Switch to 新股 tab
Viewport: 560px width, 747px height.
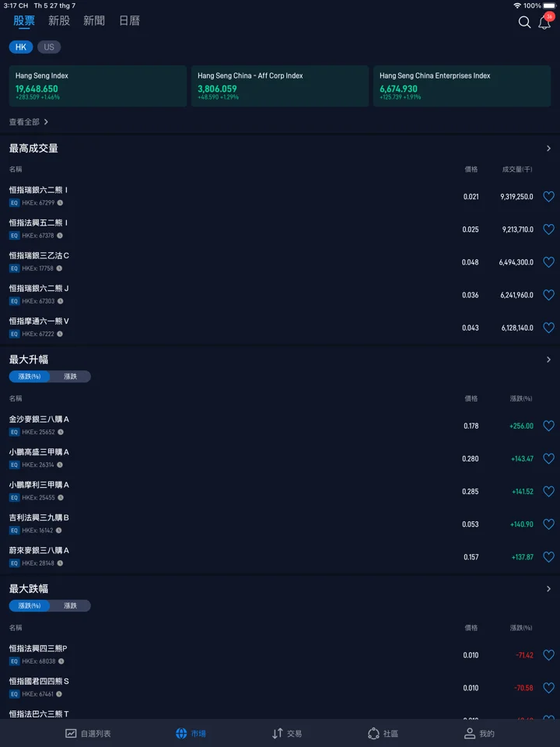pos(59,20)
